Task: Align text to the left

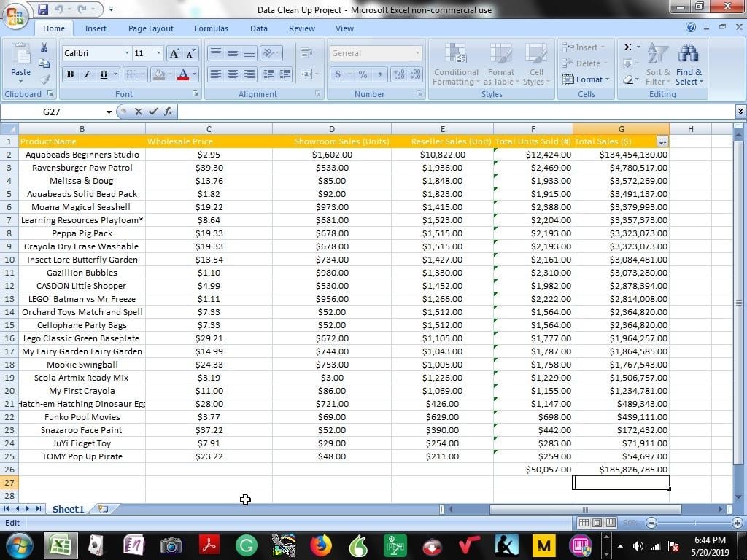Action: coord(216,74)
